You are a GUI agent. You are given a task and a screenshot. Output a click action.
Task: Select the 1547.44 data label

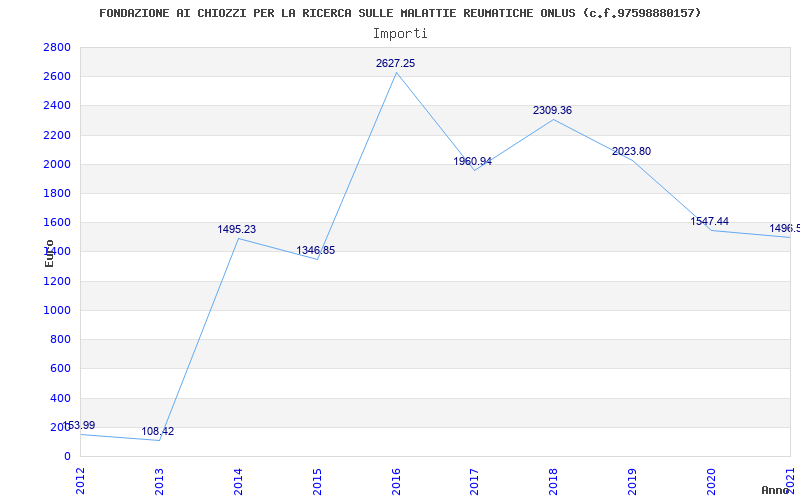coord(710,221)
